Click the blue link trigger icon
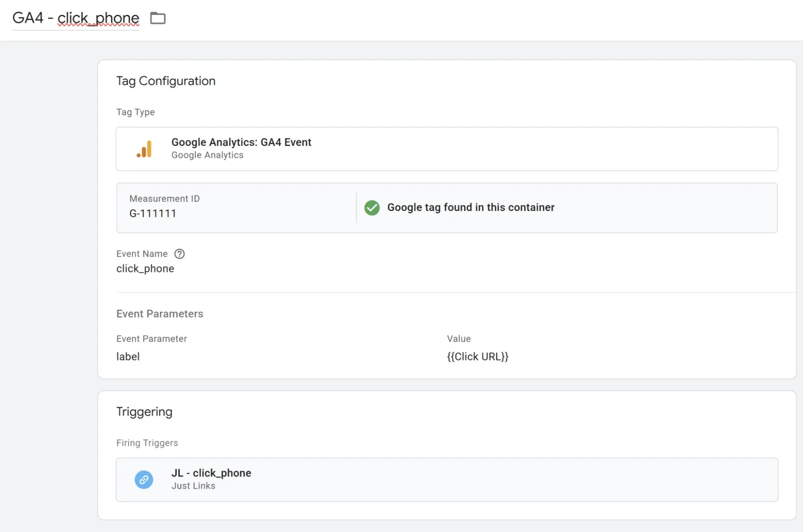This screenshot has height=532, width=803. click(144, 479)
